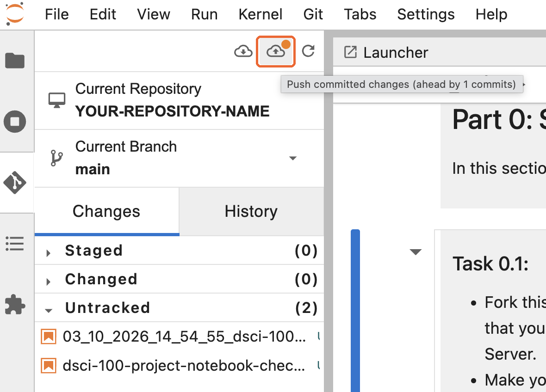Screen dimensions: 546x392
Task: Click the Task 0.1 heading
Action: (x=490, y=263)
